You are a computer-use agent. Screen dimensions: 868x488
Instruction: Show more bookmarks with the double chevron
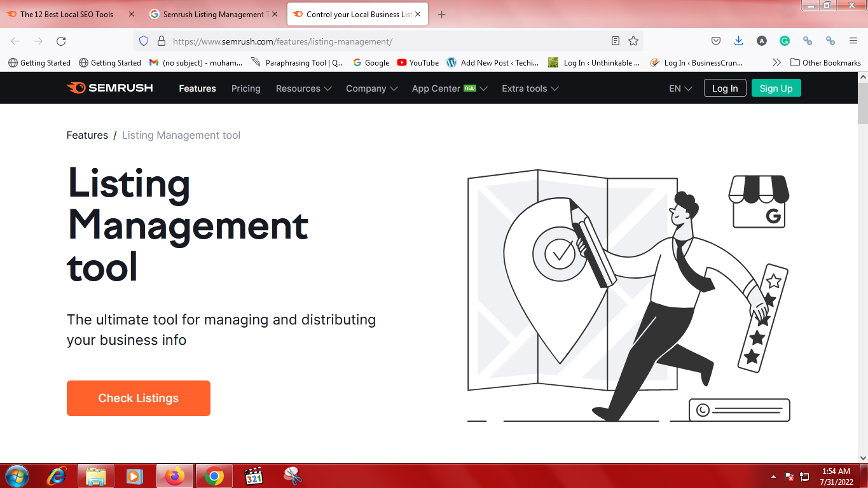pos(776,62)
